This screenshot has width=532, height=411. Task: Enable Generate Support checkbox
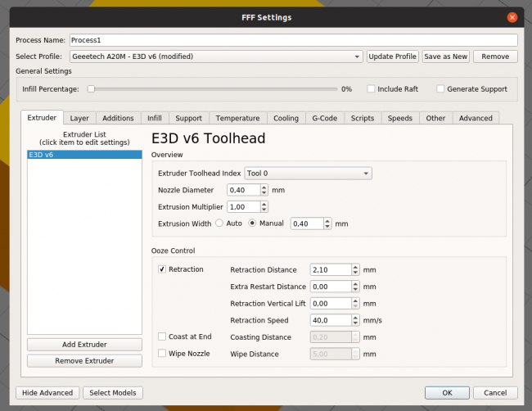pyautogui.click(x=440, y=88)
